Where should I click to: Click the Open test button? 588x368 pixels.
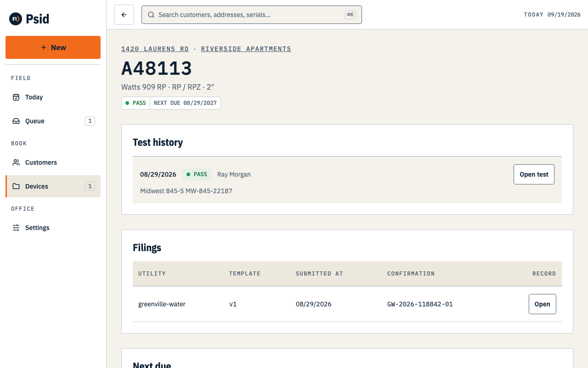click(x=534, y=174)
